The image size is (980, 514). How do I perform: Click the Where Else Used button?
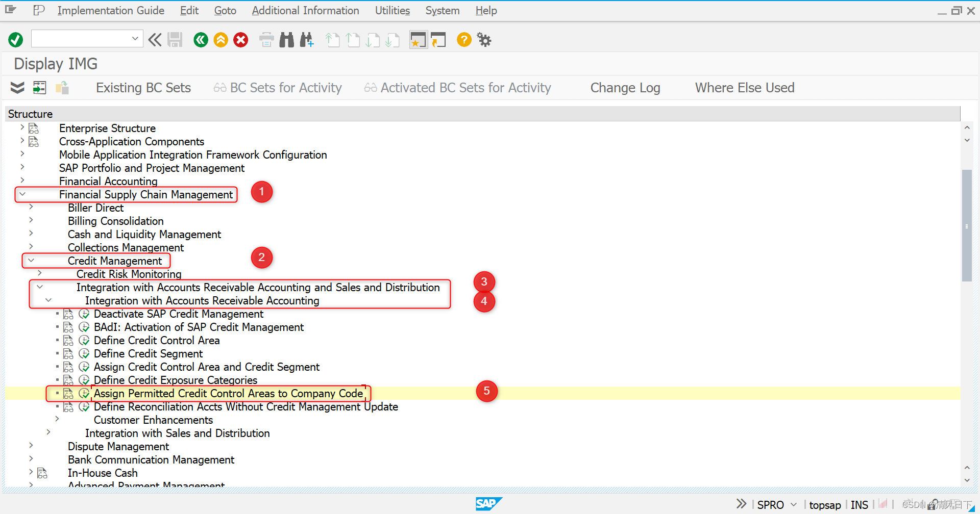coord(744,87)
